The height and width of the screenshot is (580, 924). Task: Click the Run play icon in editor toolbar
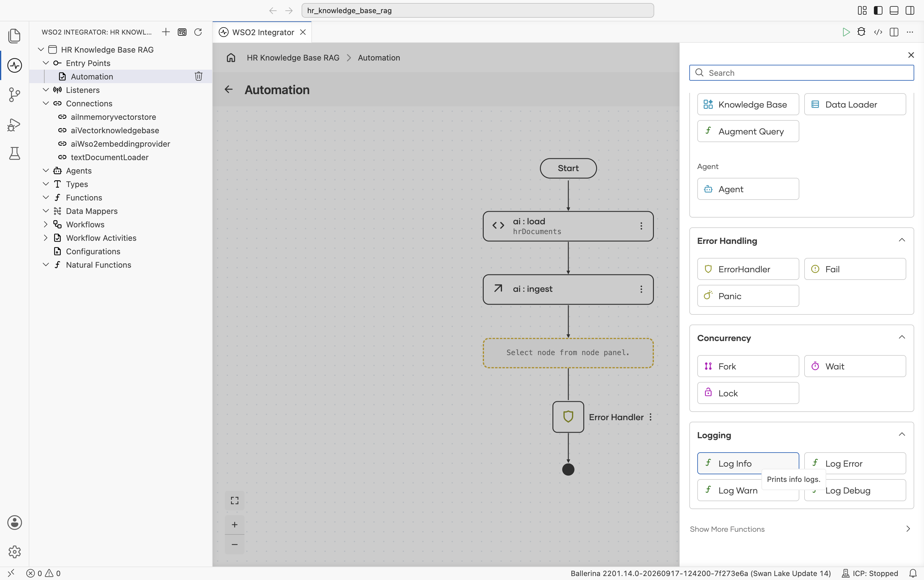click(x=846, y=32)
